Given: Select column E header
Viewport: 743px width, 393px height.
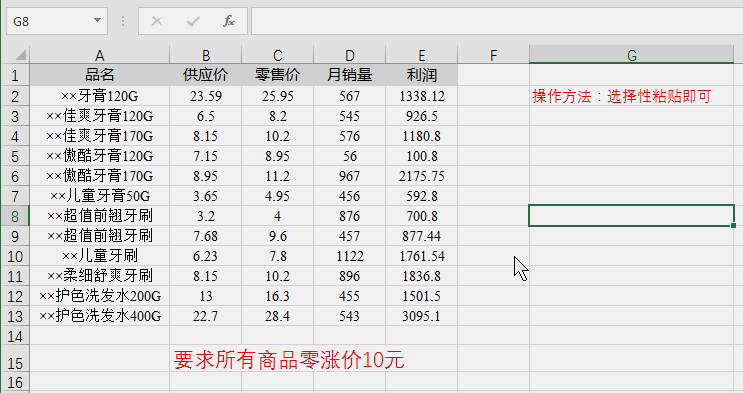Looking at the screenshot, I should pos(422,55).
